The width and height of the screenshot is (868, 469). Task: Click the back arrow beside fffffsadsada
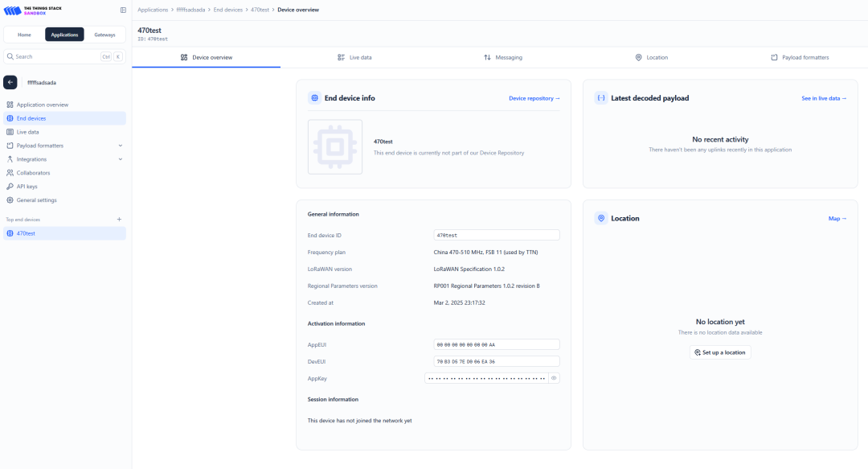point(10,82)
